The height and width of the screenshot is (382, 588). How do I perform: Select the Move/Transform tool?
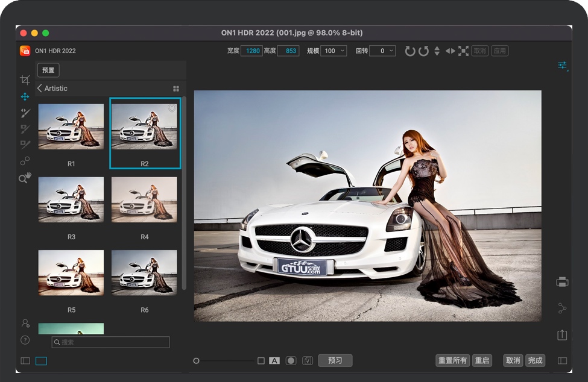pyautogui.click(x=25, y=96)
